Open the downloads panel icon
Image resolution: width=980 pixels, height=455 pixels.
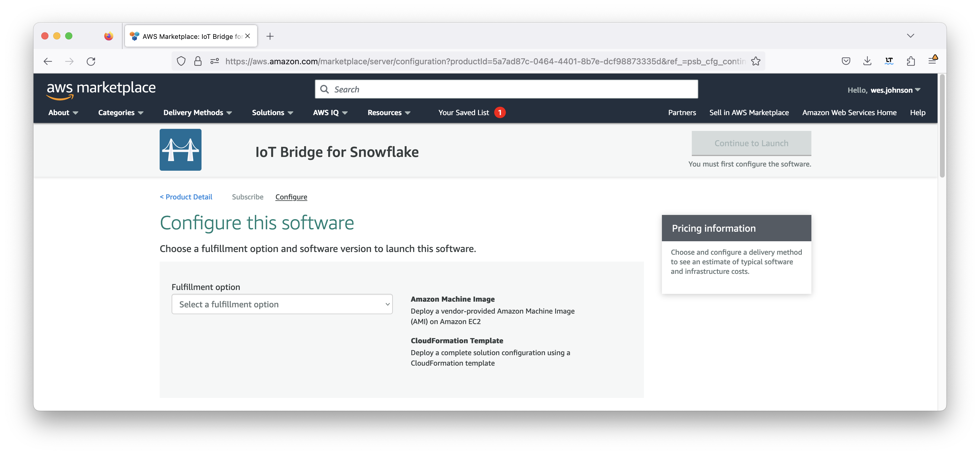[x=867, y=61]
